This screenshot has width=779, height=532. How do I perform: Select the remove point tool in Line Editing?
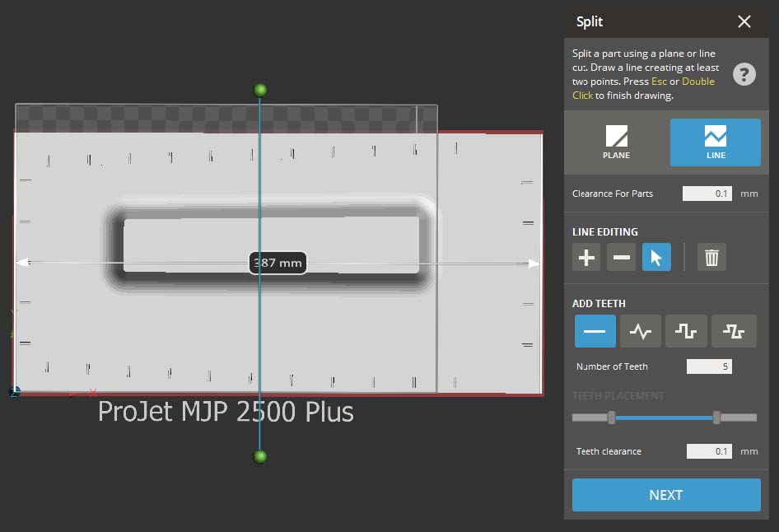[621, 257]
